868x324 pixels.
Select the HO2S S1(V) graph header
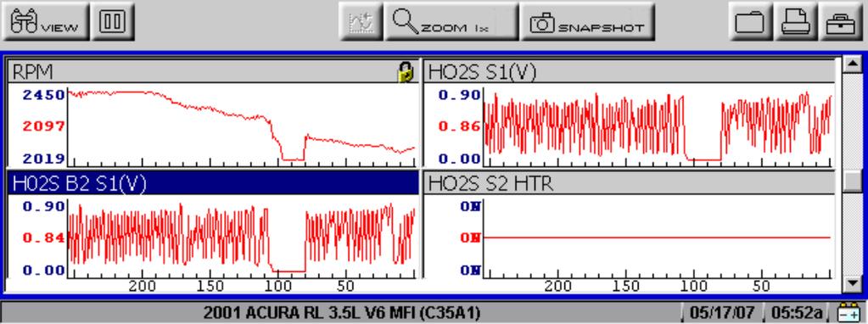tap(629, 71)
